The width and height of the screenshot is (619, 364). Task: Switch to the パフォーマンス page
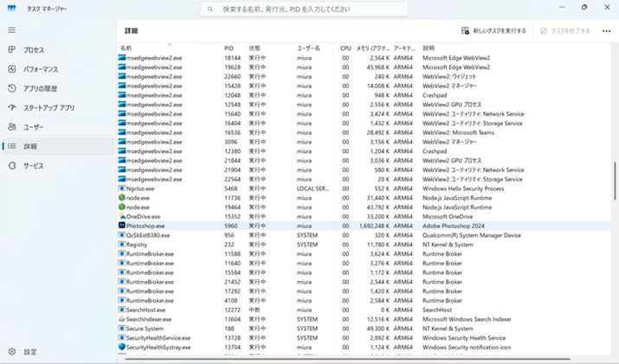click(40, 69)
